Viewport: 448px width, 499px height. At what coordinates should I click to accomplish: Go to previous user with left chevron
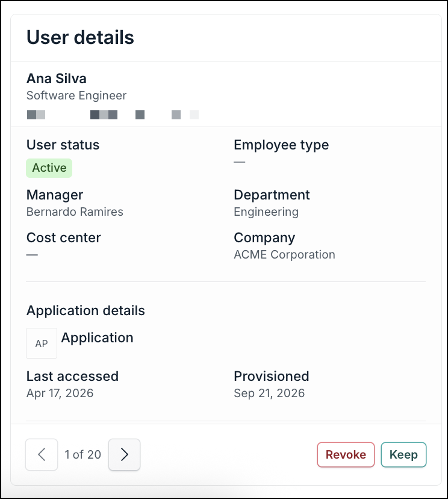click(x=42, y=454)
